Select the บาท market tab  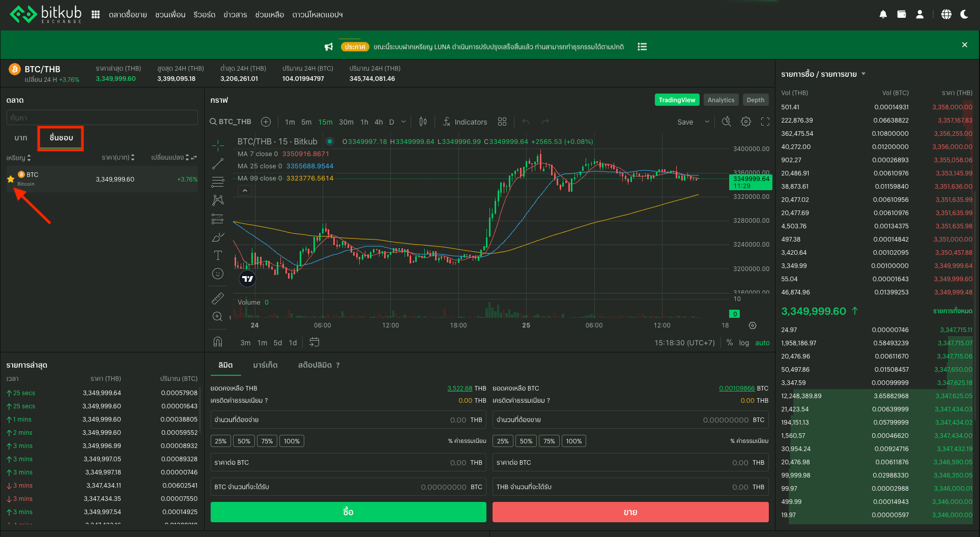[21, 138]
